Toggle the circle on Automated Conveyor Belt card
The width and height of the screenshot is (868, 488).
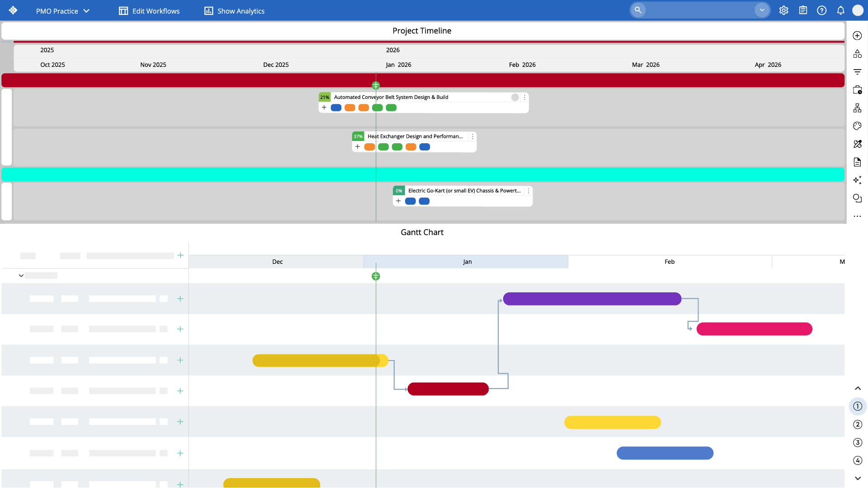[x=515, y=97]
